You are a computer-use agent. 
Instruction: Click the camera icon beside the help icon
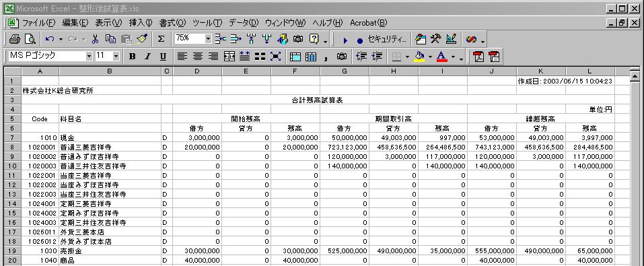(x=297, y=40)
